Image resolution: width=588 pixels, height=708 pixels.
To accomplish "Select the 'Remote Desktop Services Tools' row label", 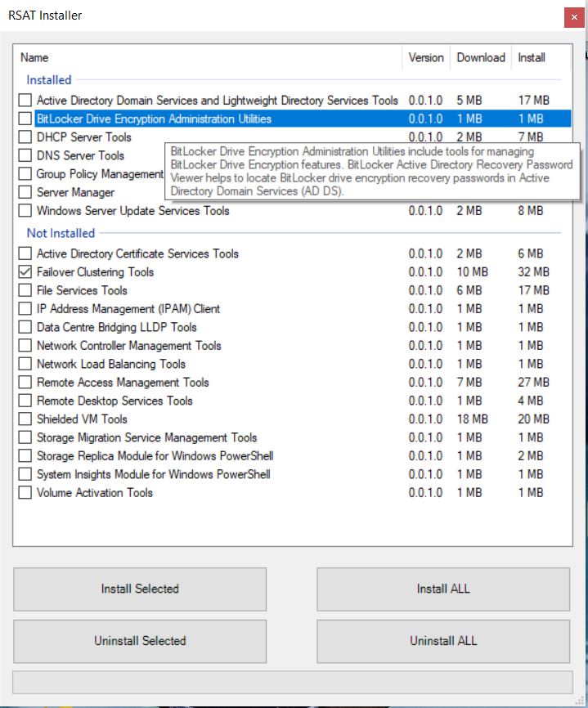I will point(114,401).
